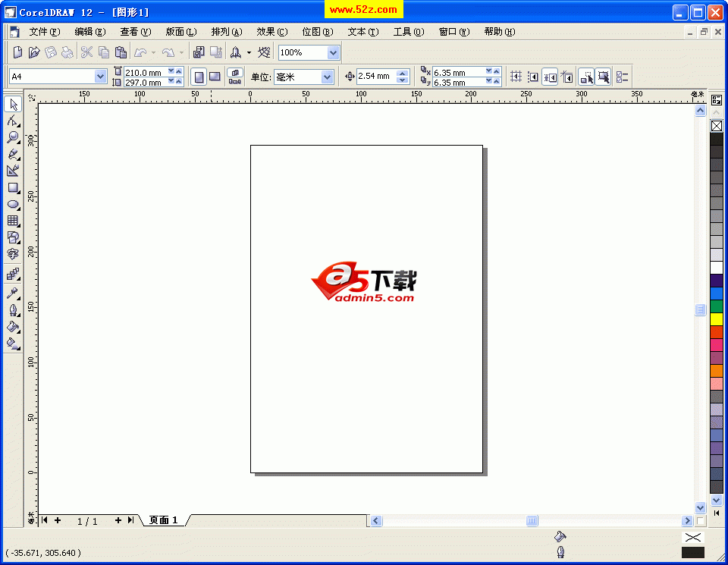Screen dimensions: 728x565
Task: Click the Print icon in toolbar
Action: pos(67,52)
